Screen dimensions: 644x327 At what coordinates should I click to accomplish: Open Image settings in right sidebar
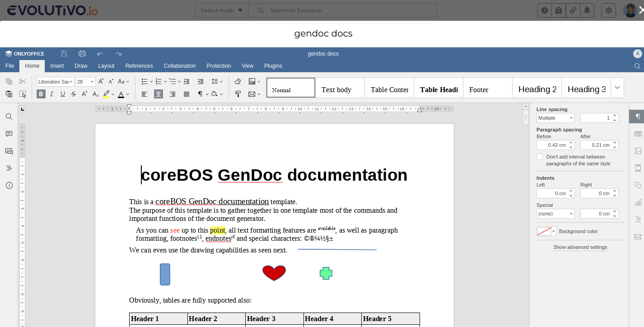[x=638, y=151]
